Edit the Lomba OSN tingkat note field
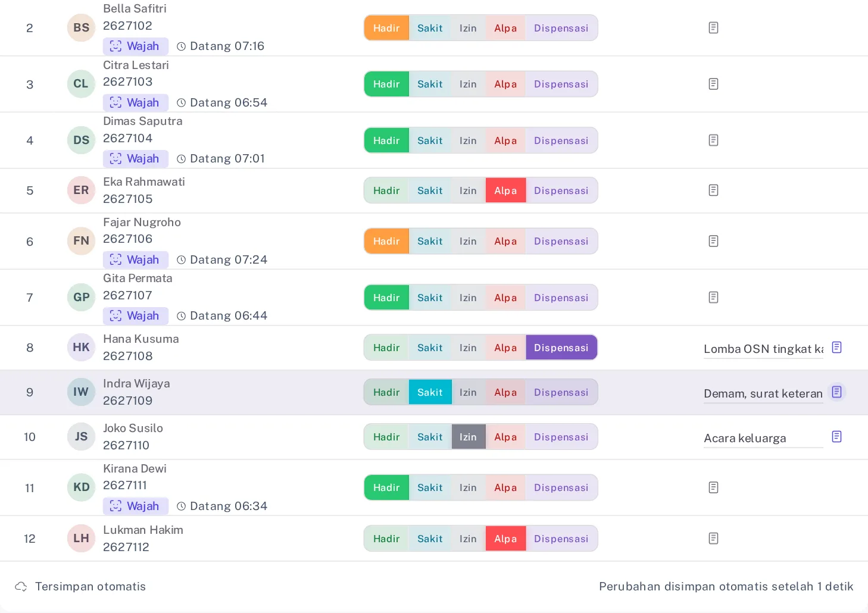Image resolution: width=868 pixels, height=613 pixels. click(763, 349)
